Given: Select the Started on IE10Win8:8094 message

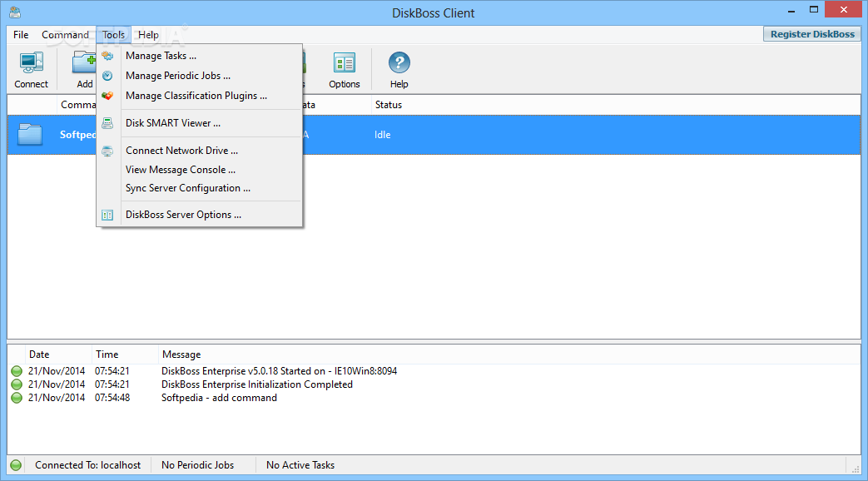Looking at the screenshot, I should click(279, 371).
